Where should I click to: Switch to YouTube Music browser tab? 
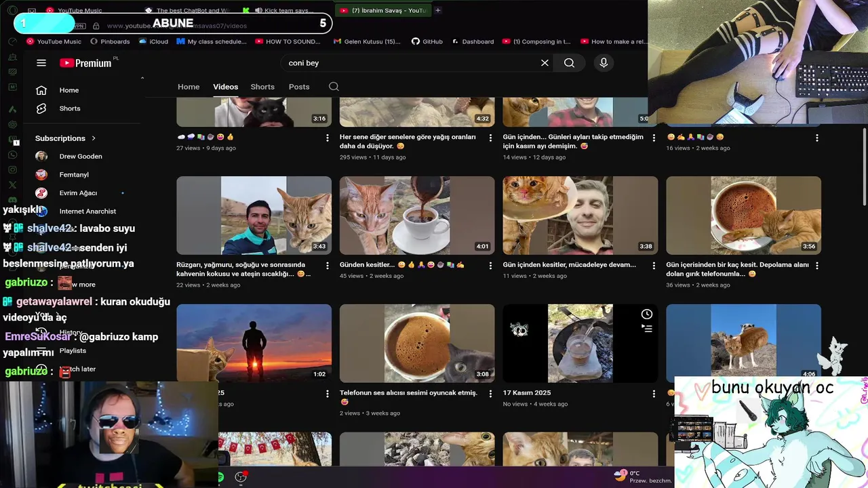pos(80,11)
